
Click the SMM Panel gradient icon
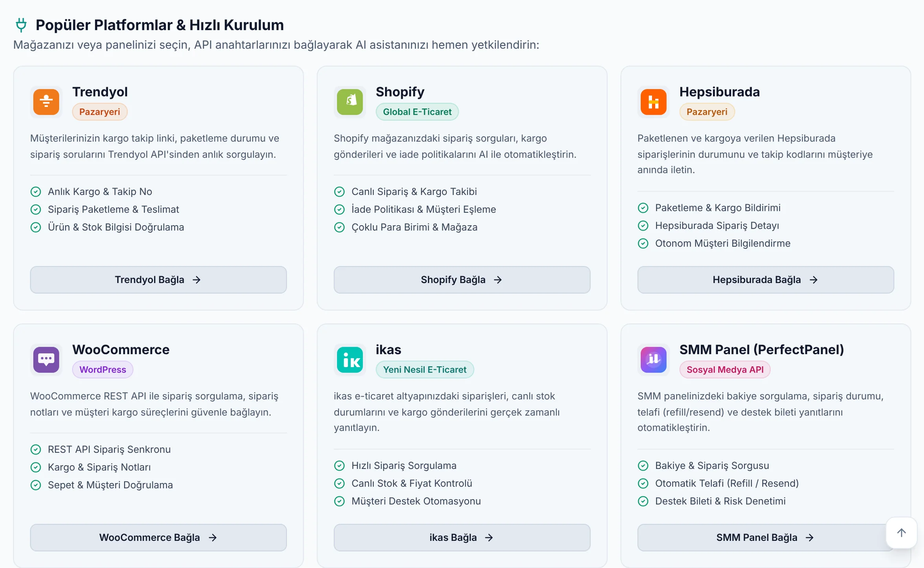click(653, 359)
